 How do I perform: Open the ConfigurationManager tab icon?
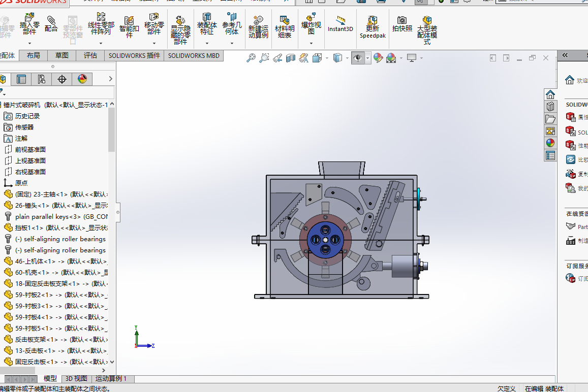42,79
